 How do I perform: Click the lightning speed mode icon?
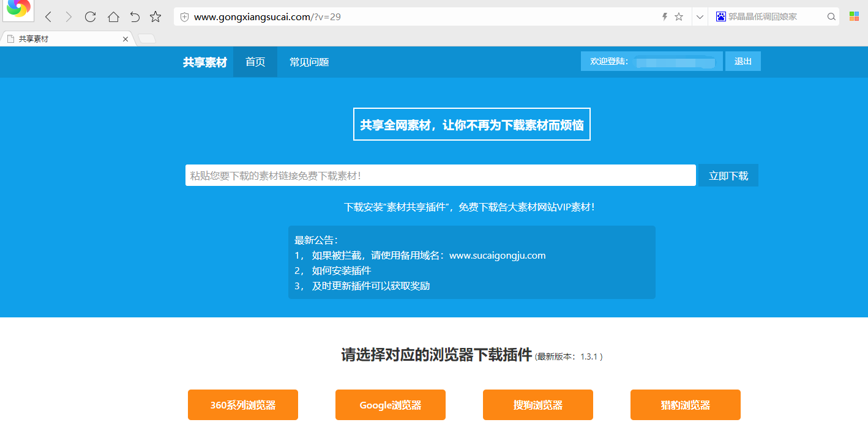(665, 17)
